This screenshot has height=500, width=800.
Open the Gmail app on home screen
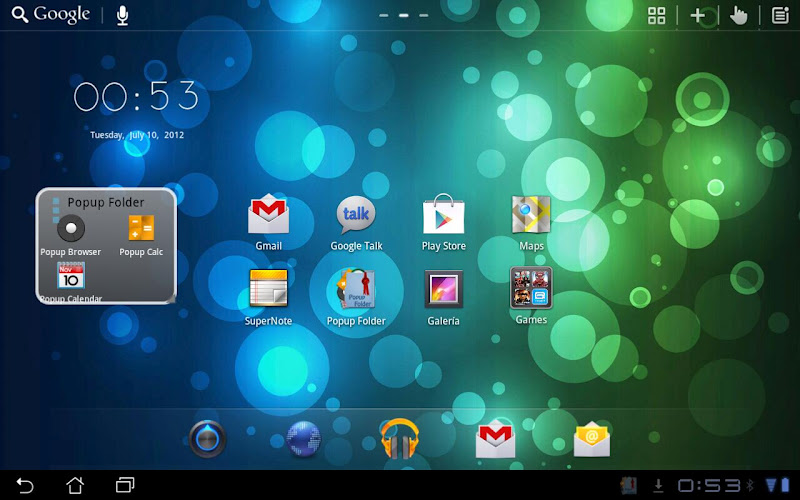pyautogui.click(x=268, y=222)
